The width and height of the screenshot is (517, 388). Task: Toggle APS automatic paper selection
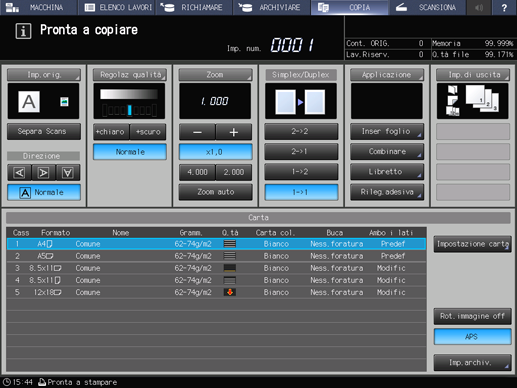[x=472, y=337]
